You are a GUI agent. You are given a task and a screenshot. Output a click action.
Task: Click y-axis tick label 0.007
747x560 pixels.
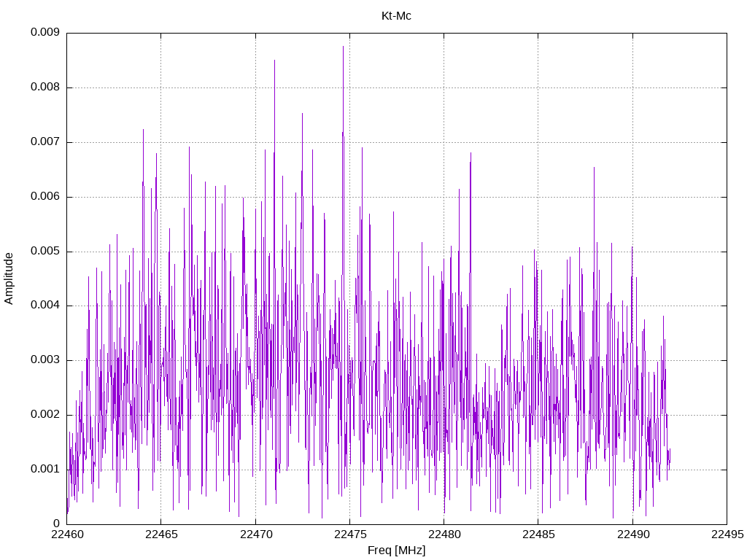pos(45,142)
